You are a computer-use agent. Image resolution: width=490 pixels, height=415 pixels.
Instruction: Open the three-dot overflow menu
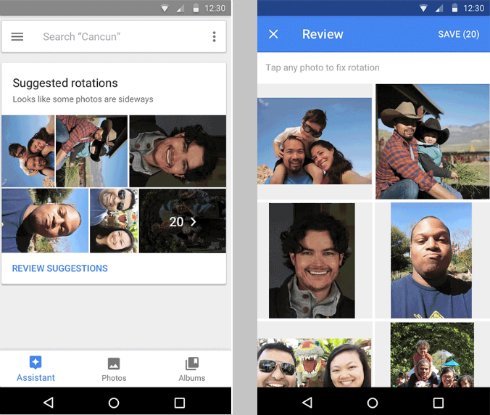[214, 36]
